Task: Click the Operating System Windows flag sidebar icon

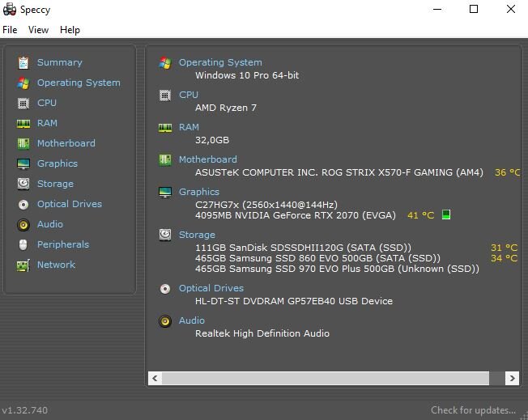Action: pos(23,83)
